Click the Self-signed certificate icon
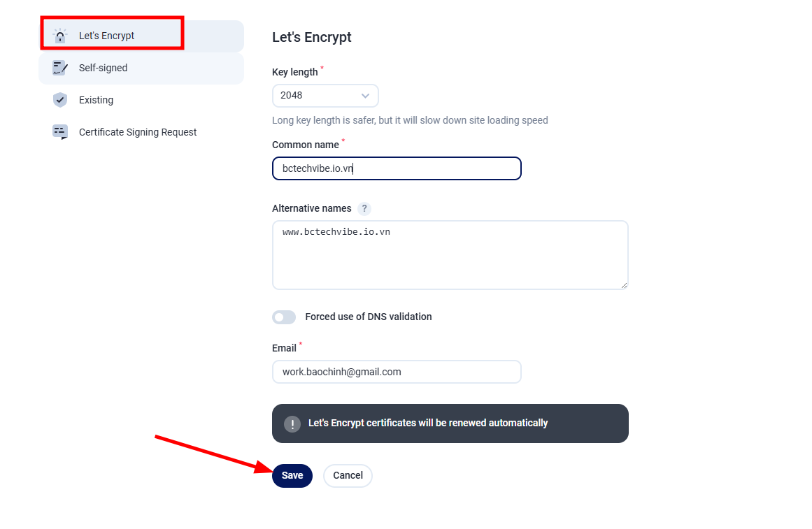Viewport: 812px width, 529px height. 59,68
